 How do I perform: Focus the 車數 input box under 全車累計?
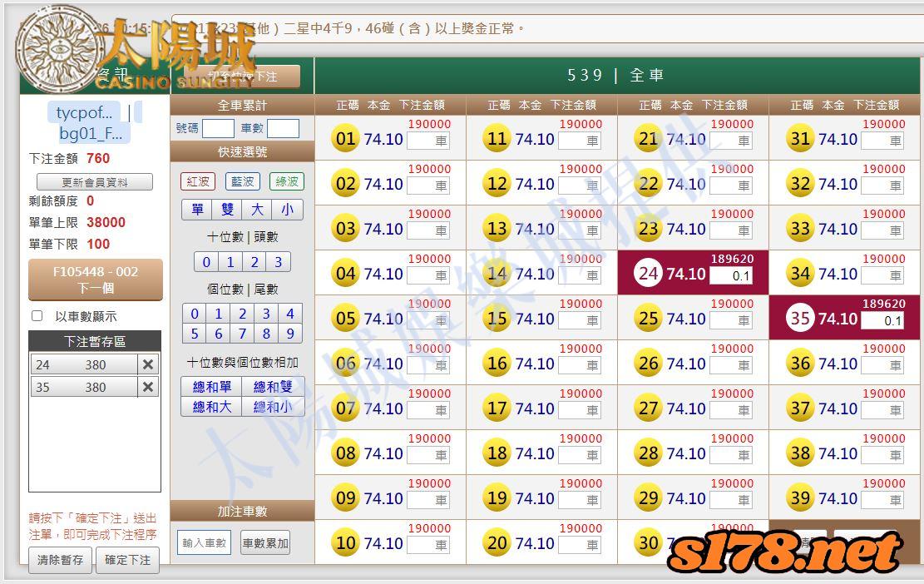point(283,128)
